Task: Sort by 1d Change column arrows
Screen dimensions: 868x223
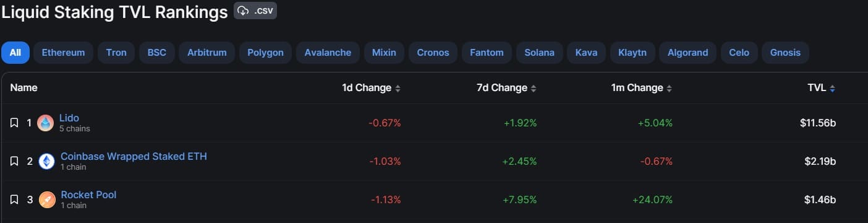Action: 398,89
